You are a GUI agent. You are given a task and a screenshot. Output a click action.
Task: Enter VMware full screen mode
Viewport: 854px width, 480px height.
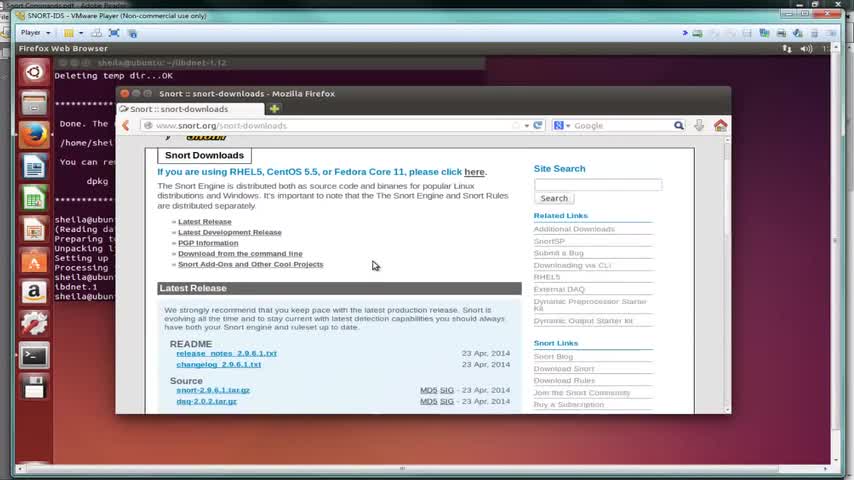click(x=114, y=33)
